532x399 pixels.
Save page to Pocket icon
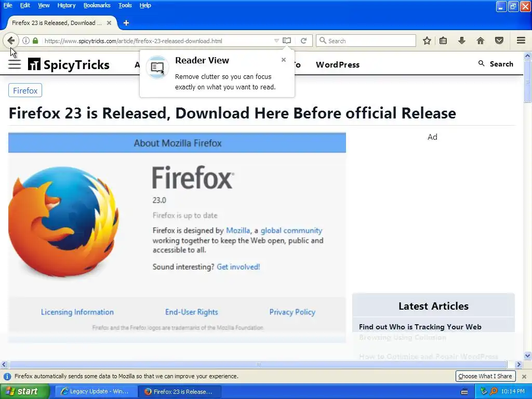click(x=499, y=41)
